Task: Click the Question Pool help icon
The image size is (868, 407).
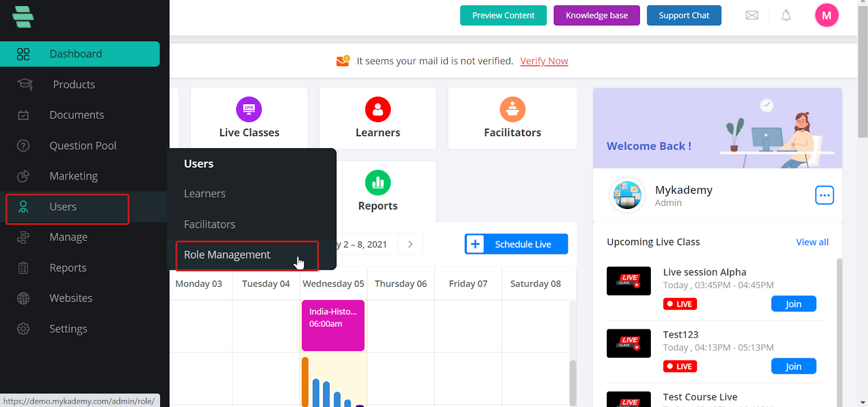Action: (23, 145)
